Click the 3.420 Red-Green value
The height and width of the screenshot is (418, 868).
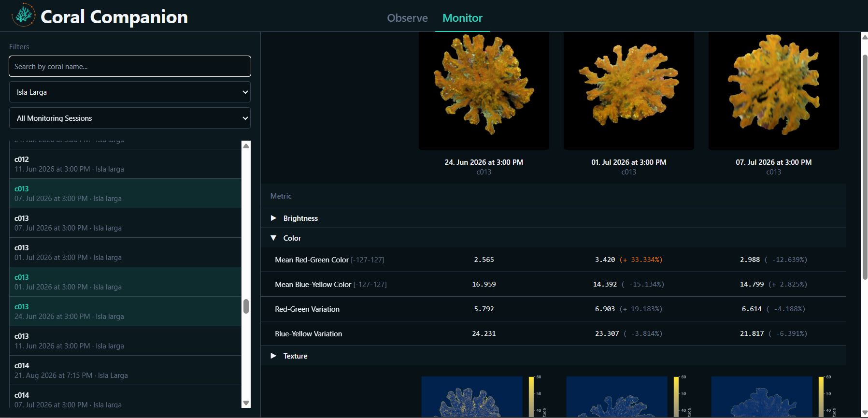tap(605, 260)
